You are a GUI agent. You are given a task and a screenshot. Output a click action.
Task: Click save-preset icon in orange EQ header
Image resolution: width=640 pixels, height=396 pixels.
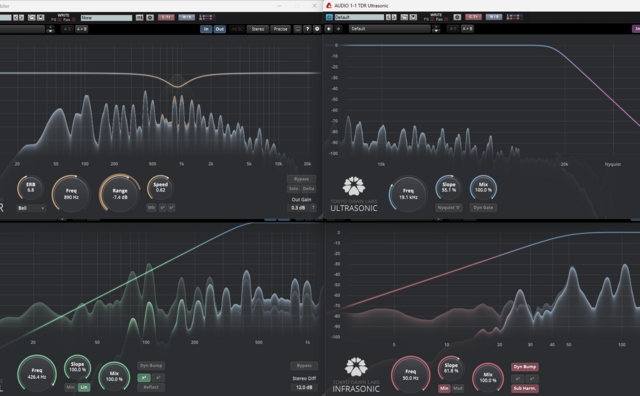coord(40,18)
